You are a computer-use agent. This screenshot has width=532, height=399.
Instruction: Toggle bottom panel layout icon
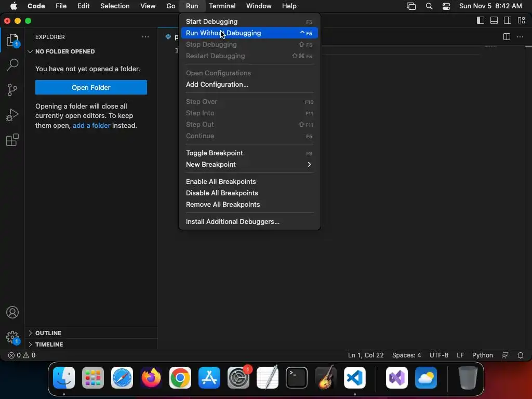(494, 20)
